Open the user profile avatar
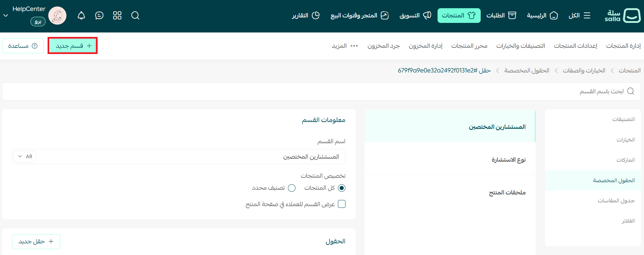The height and width of the screenshot is (255, 644). (x=57, y=16)
